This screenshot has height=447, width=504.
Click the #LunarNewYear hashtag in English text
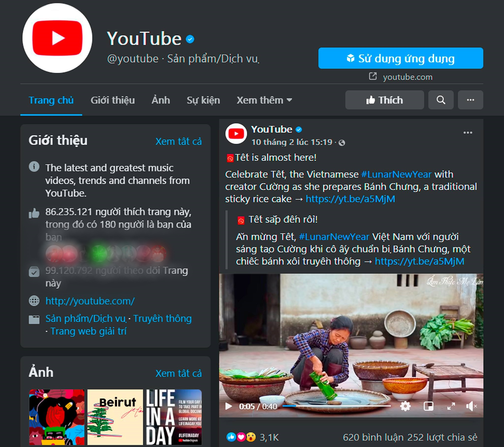(396, 175)
